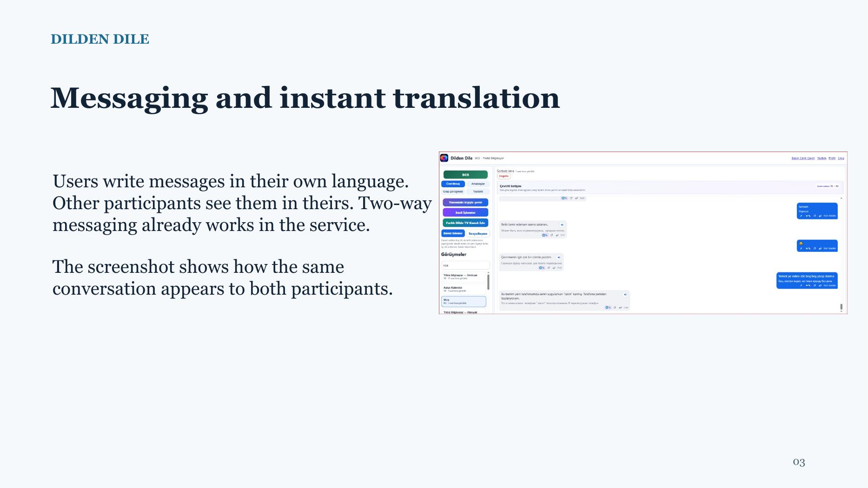Play audio for 'Çevirmenin için zor' message
The image size is (868, 488).
559,257
